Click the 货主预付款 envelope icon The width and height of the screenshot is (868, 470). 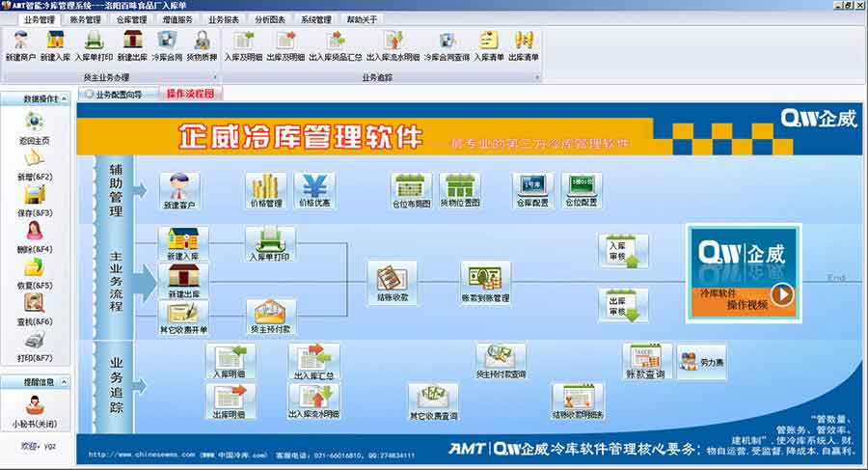pyautogui.click(x=271, y=317)
